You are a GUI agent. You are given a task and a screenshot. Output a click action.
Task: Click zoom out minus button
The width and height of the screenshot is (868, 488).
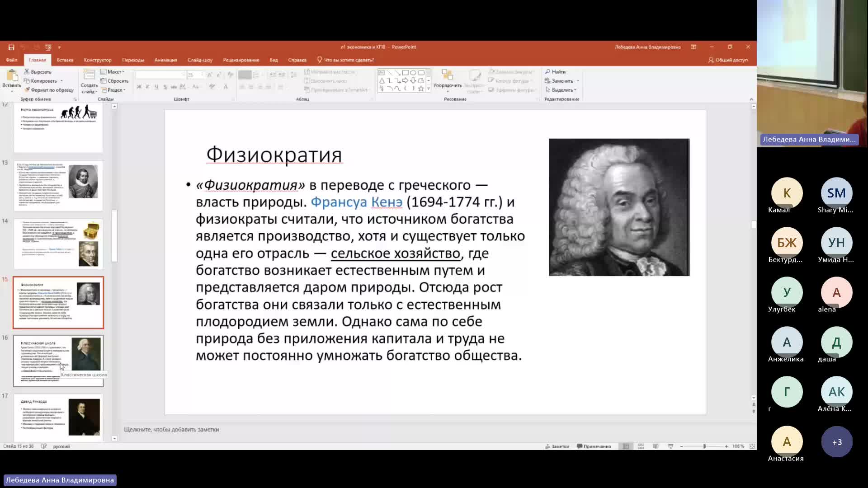[681, 446]
